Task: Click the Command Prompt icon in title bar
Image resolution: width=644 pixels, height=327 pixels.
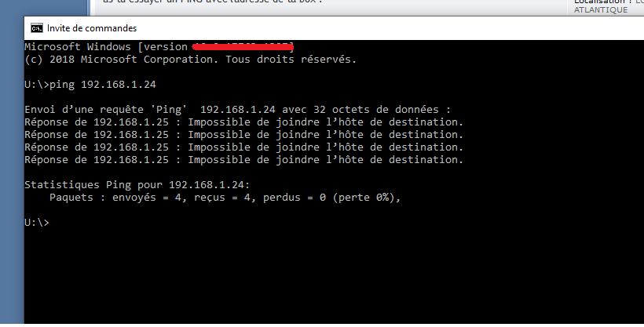Action: [37, 28]
